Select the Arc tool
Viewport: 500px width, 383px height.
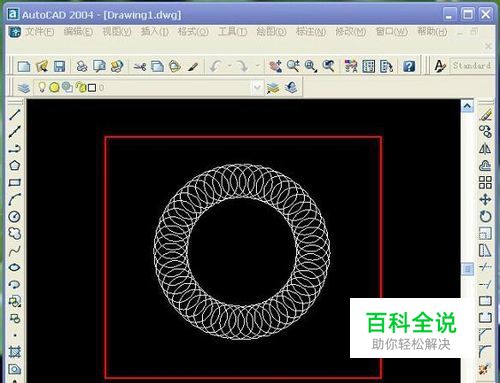(x=14, y=200)
